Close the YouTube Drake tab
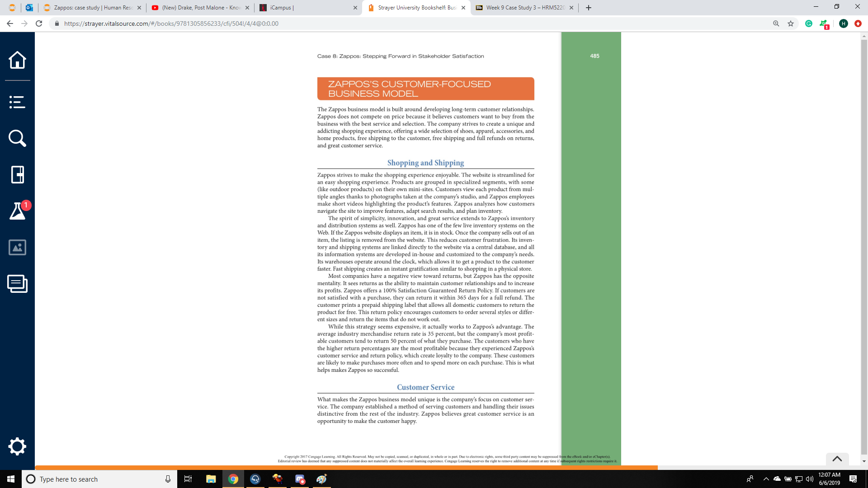This screenshot has height=488, width=868. click(x=247, y=8)
